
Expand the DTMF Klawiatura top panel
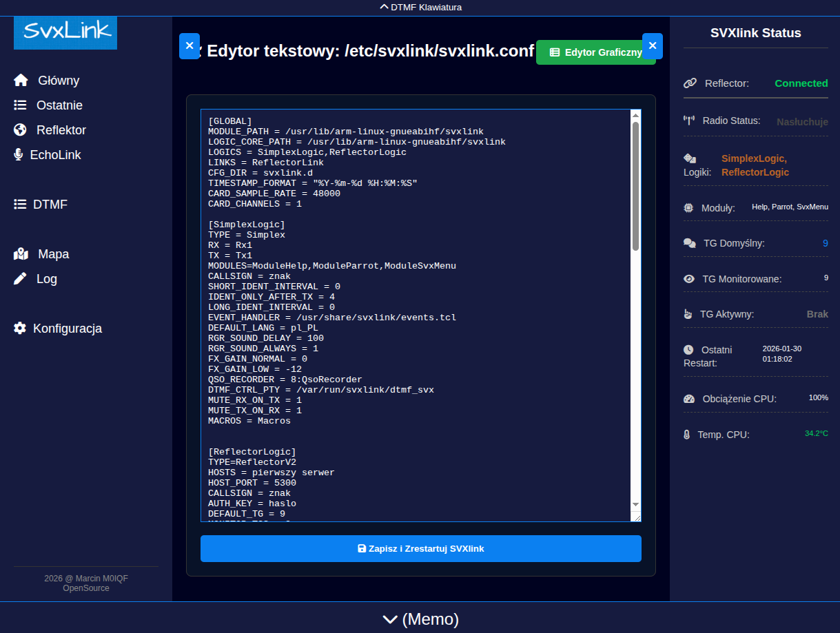[x=420, y=8]
